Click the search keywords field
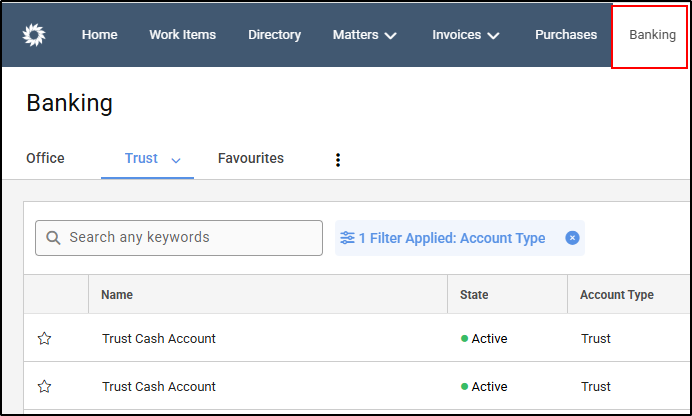The width and height of the screenshot is (692, 416). 190,238
